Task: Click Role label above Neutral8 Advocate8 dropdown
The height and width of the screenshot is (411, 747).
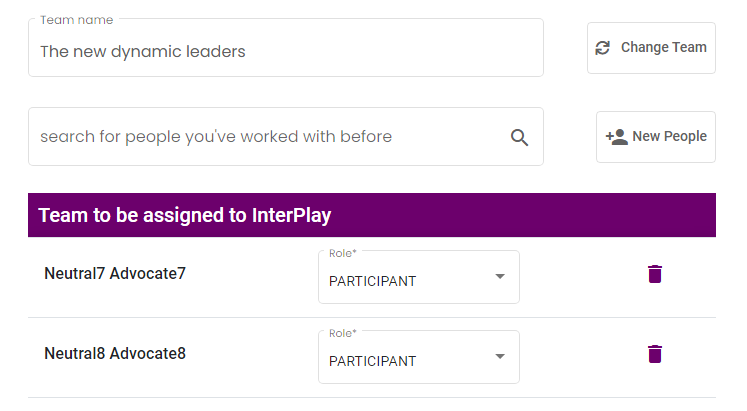Action: (x=343, y=333)
